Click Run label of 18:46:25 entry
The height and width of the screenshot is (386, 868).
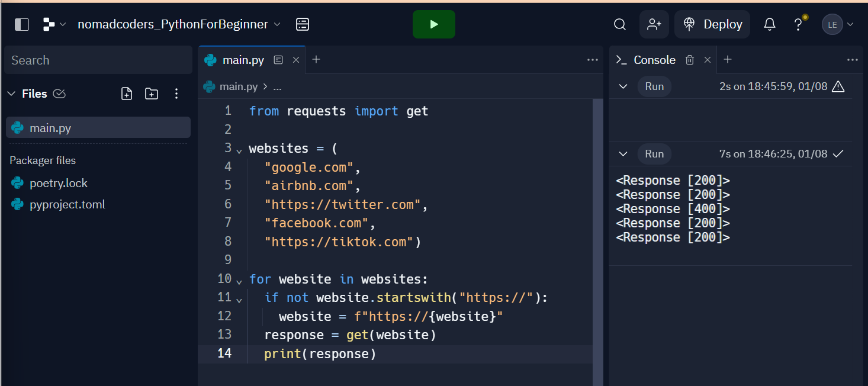[x=654, y=154]
